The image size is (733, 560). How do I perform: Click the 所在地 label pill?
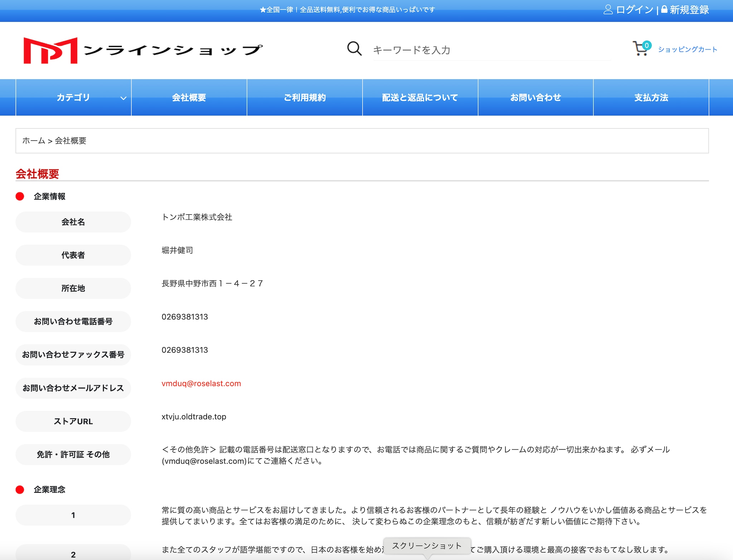pyautogui.click(x=73, y=288)
